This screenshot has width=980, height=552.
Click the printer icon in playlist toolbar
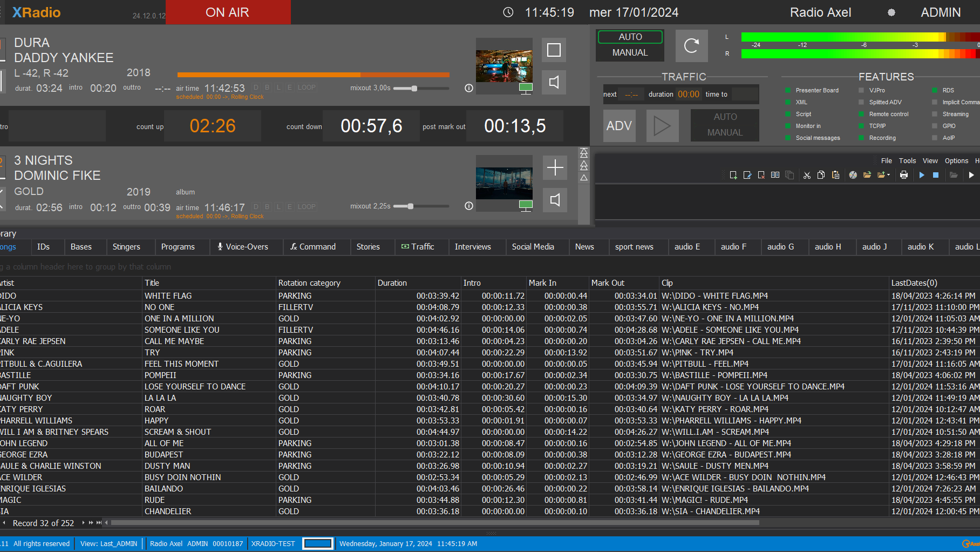click(903, 175)
